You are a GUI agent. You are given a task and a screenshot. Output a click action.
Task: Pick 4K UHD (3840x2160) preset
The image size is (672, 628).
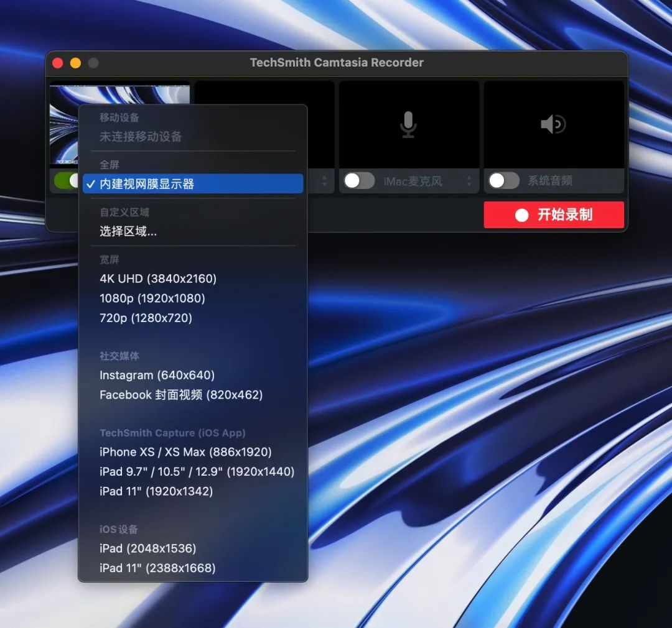(193, 279)
